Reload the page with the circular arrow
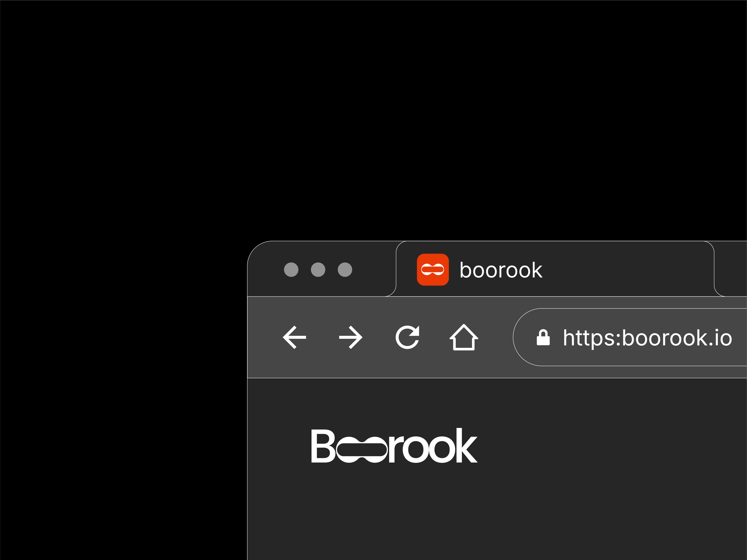Screen dimensions: 747x560 (408, 337)
